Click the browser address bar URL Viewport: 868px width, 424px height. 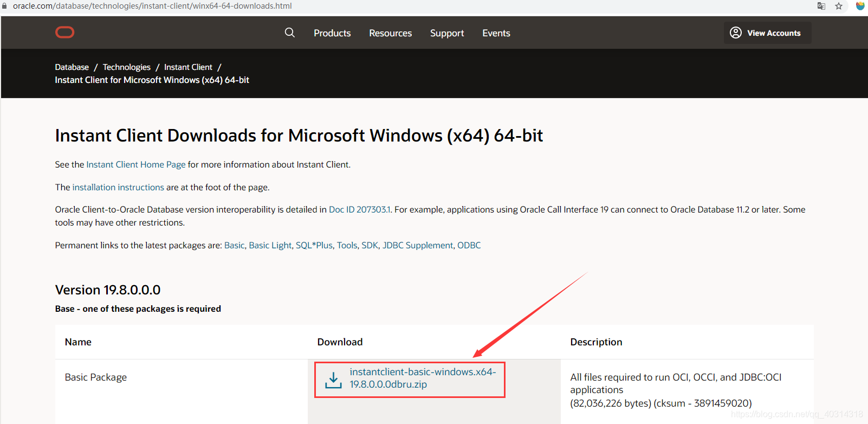152,6
